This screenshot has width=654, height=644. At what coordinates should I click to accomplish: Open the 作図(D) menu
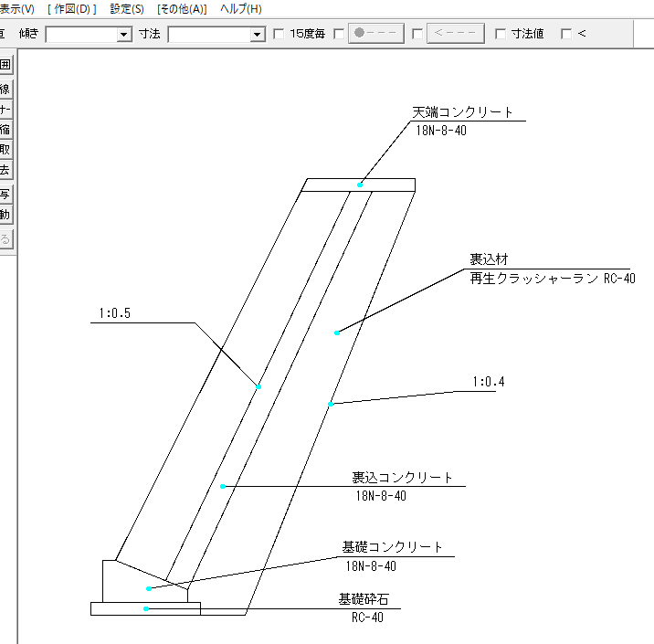click(71, 9)
